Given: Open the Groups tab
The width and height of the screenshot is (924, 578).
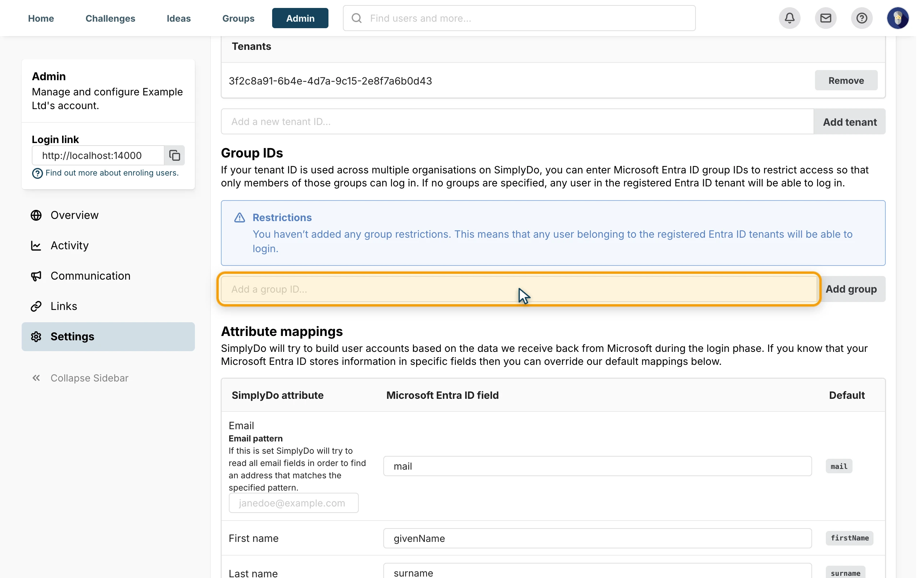Looking at the screenshot, I should (238, 18).
